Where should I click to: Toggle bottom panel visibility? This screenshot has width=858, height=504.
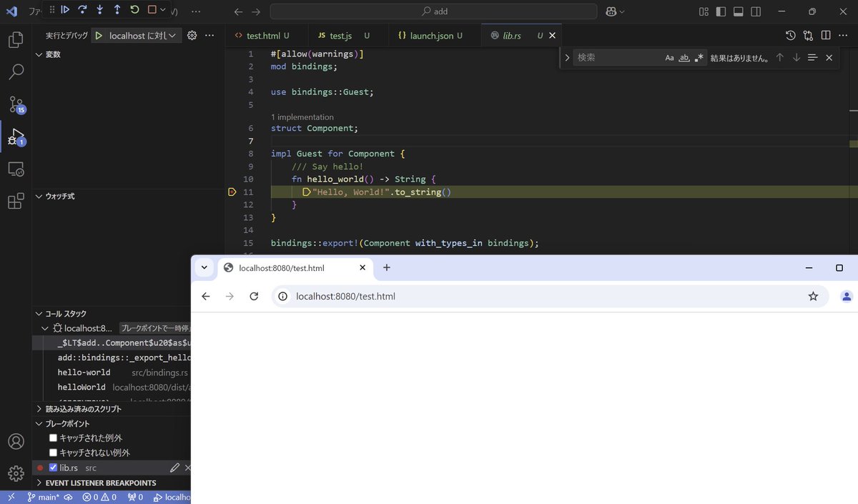pos(739,11)
